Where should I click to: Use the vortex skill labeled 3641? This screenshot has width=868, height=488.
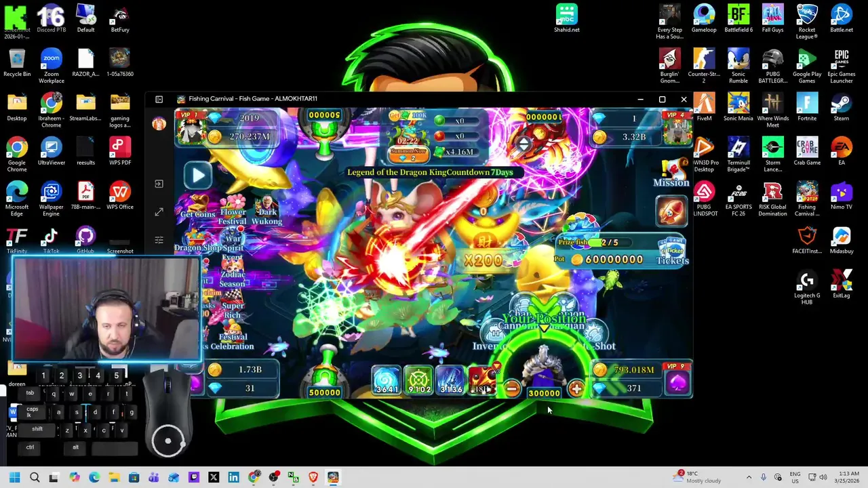tap(387, 380)
